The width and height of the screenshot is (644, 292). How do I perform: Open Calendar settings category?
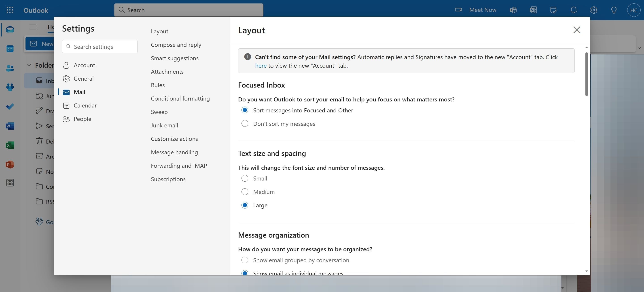[85, 105]
